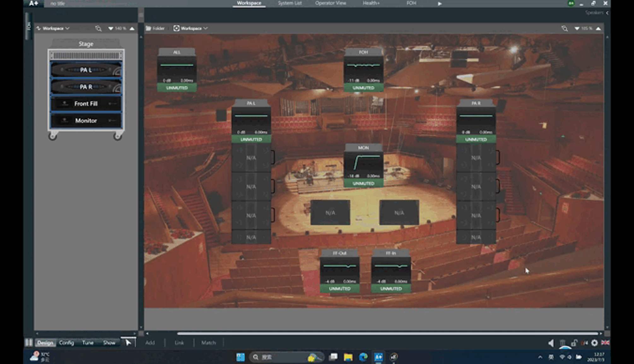Switch to the System List tab
The image size is (634, 364).
tap(290, 3)
